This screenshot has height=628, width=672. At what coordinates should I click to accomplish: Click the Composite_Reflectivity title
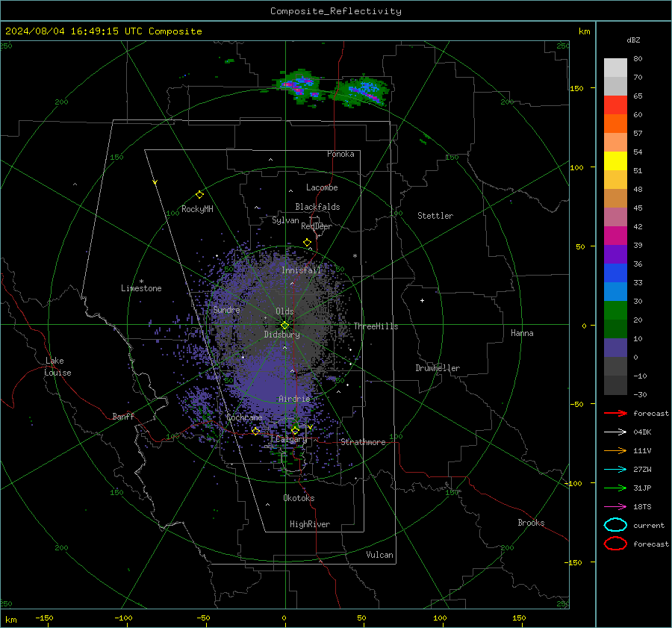336,11
